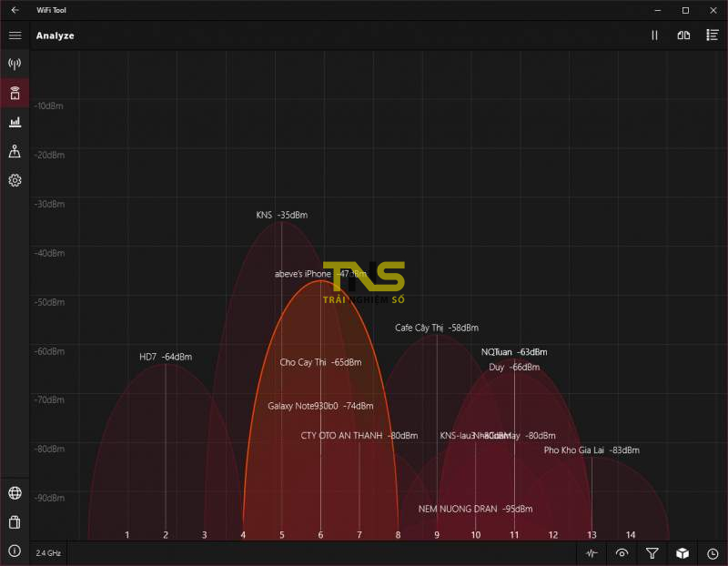Click the globe icon in sidebar
The height and width of the screenshot is (566, 728).
coord(15,493)
